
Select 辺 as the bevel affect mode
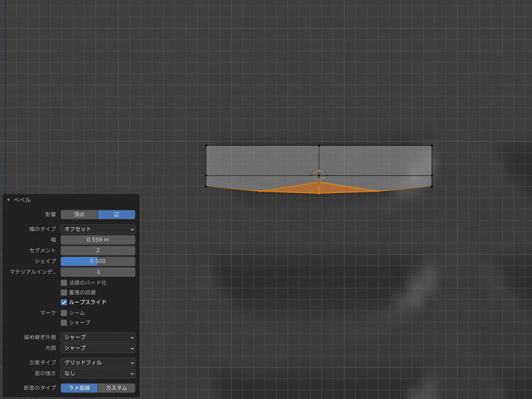pos(116,214)
